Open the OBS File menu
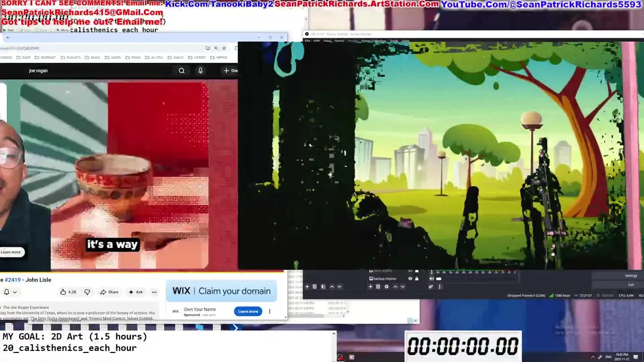The image size is (644, 362). pos(307,41)
